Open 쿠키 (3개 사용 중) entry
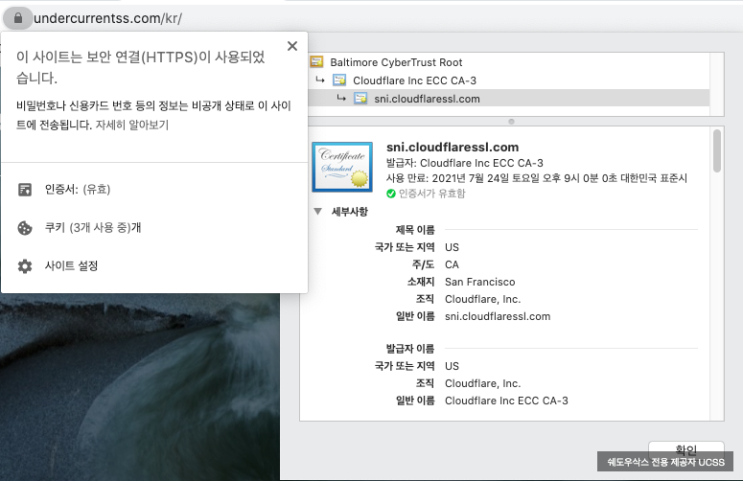 coord(93,227)
